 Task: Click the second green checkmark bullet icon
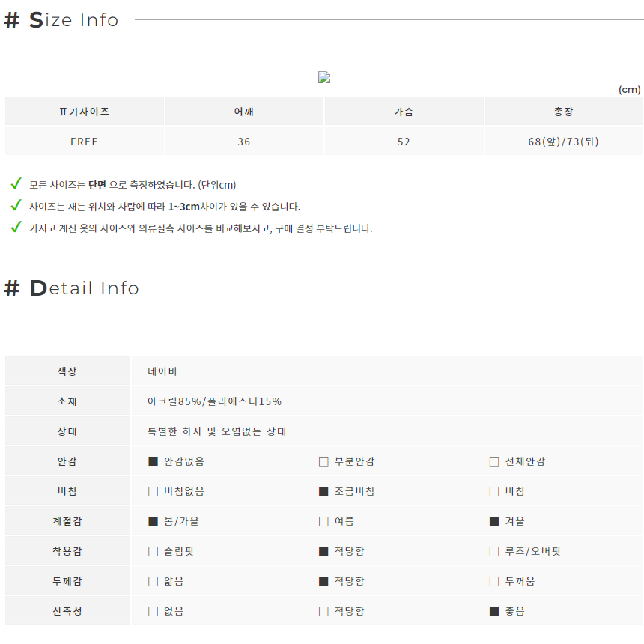16,205
